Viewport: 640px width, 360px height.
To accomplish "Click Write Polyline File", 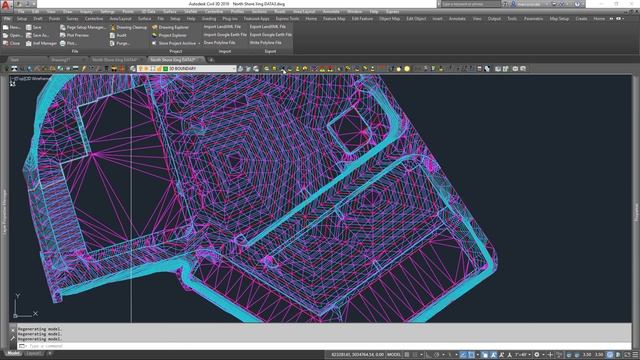I will pyautogui.click(x=265, y=42).
